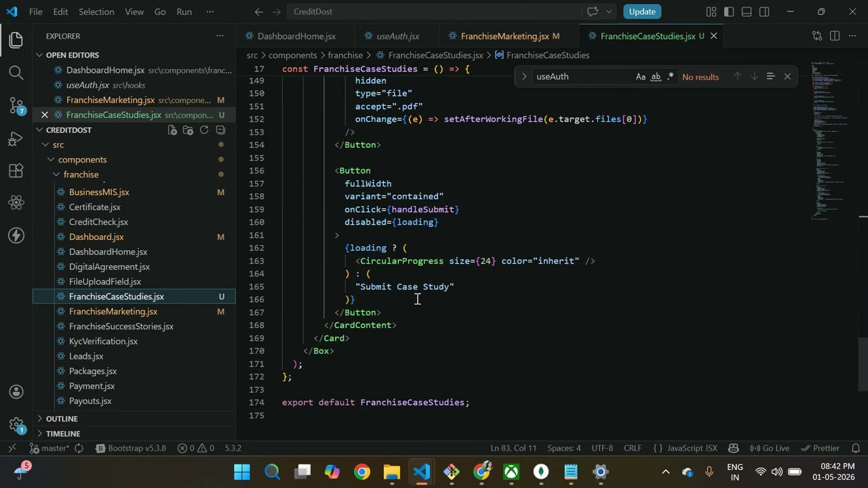Collapse all folders in explorer
Image resolution: width=868 pixels, height=488 pixels.
click(x=220, y=130)
